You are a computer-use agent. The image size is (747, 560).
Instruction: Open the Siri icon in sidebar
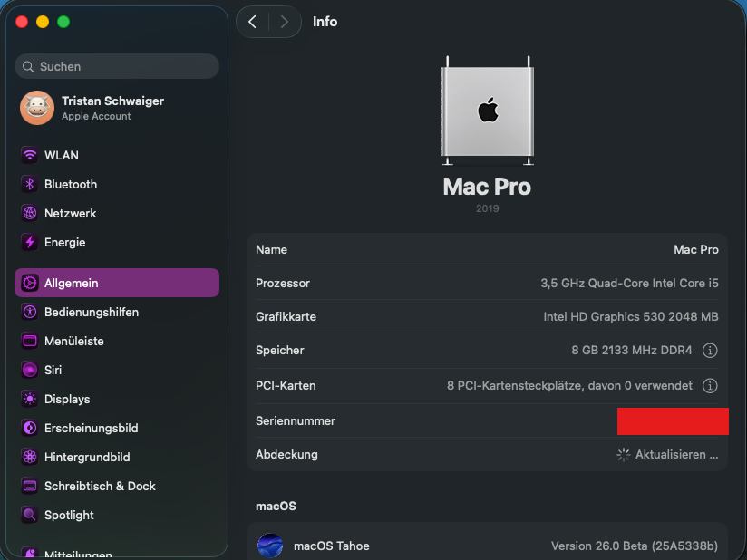point(30,370)
